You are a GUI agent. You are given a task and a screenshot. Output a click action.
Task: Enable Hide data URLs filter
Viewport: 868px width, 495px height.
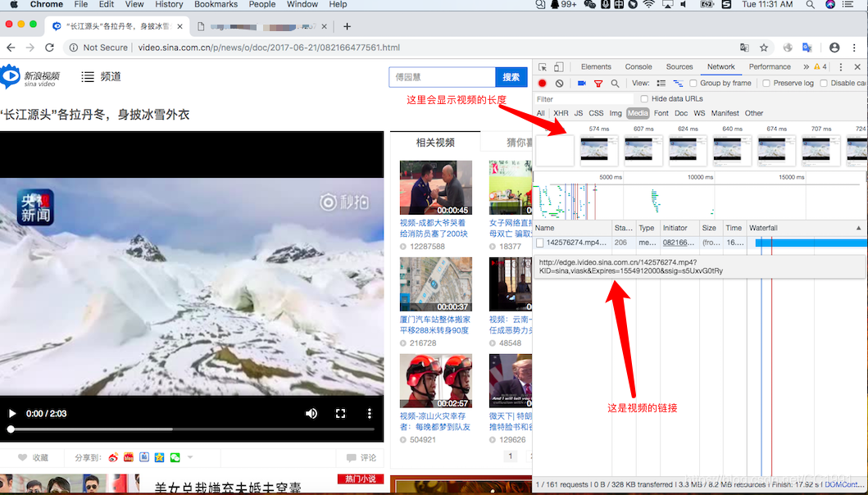click(644, 98)
